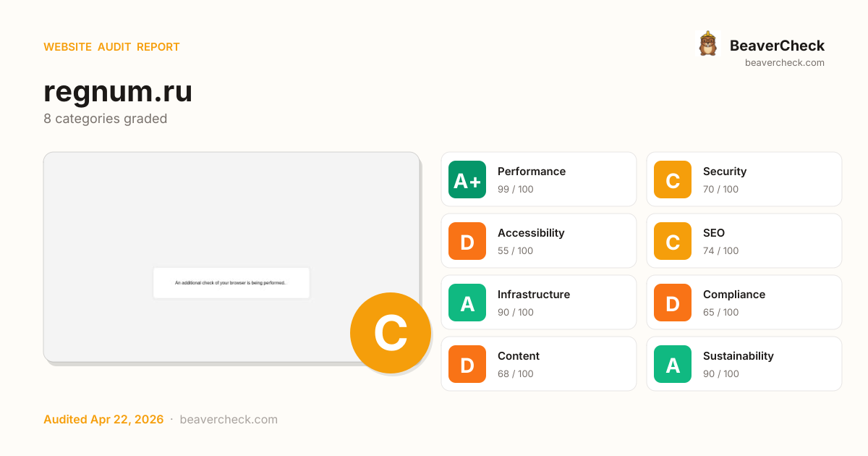Image resolution: width=868 pixels, height=456 pixels.
Task: Click the beavercheck.com link under the logo
Action: 785,63
